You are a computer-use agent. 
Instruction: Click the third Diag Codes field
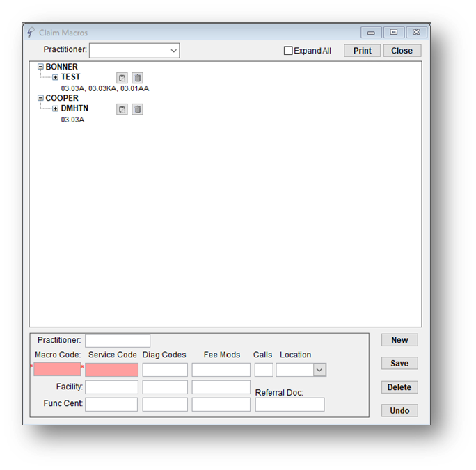(x=165, y=405)
